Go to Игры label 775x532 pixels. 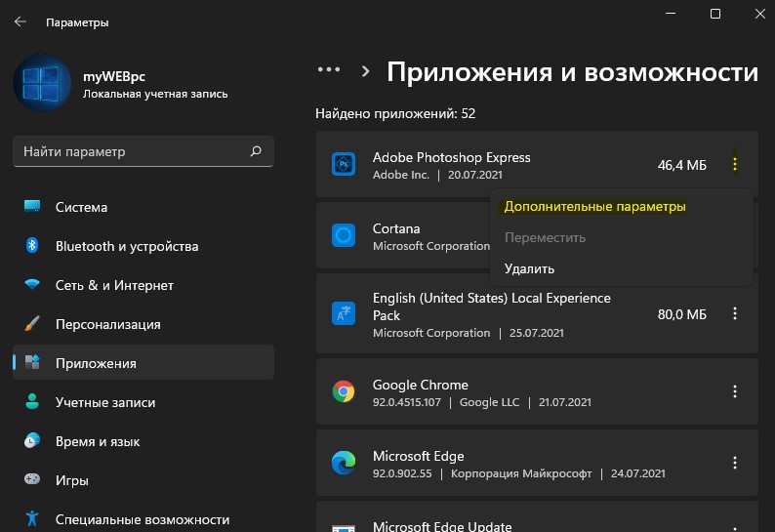click(72, 480)
